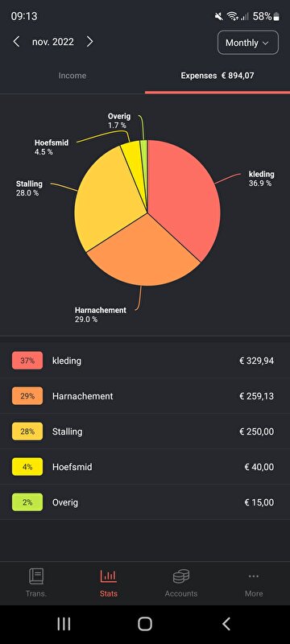Image resolution: width=290 pixels, height=644 pixels.
Task: Go to previous month arrow
Action: click(x=16, y=42)
